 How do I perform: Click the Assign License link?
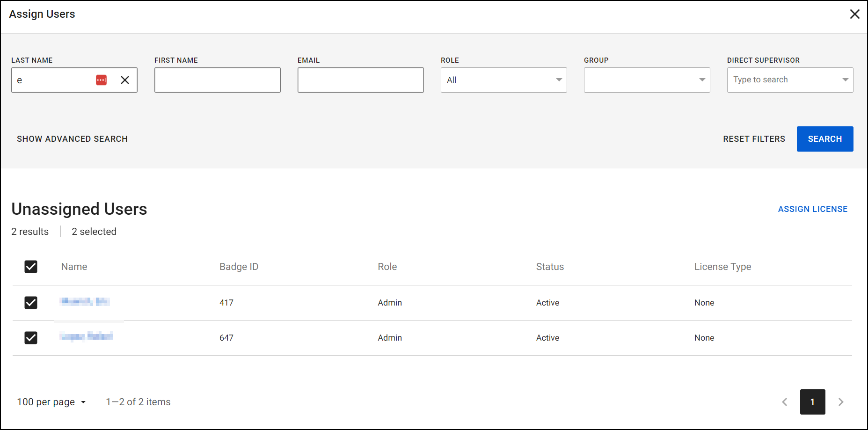[812, 209]
